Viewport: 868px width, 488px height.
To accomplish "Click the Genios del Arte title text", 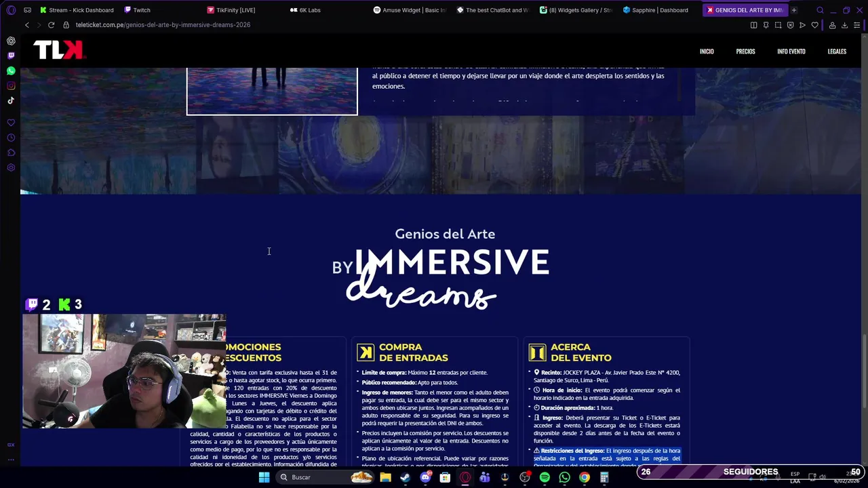I will pyautogui.click(x=445, y=234).
